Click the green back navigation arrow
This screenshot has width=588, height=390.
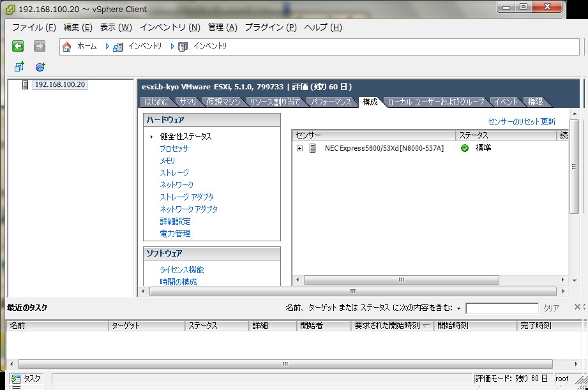[18, 46]
